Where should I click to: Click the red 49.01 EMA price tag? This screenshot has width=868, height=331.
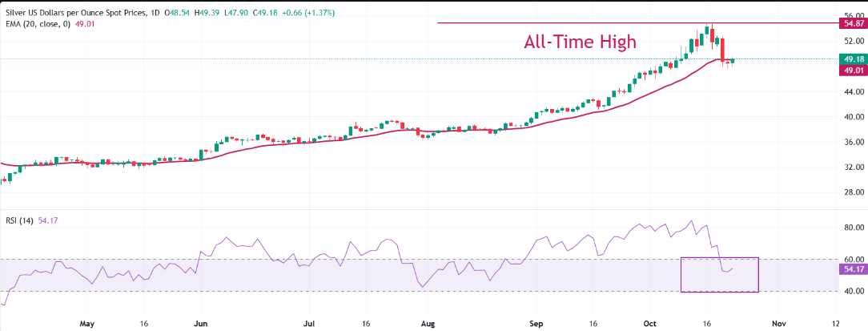pos(851,71)
